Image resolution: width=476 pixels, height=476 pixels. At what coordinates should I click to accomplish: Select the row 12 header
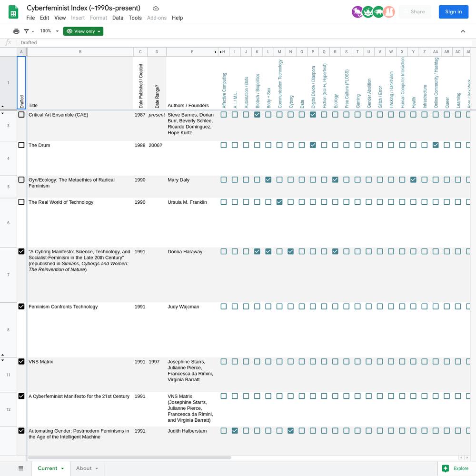click(x=8, y=409)
